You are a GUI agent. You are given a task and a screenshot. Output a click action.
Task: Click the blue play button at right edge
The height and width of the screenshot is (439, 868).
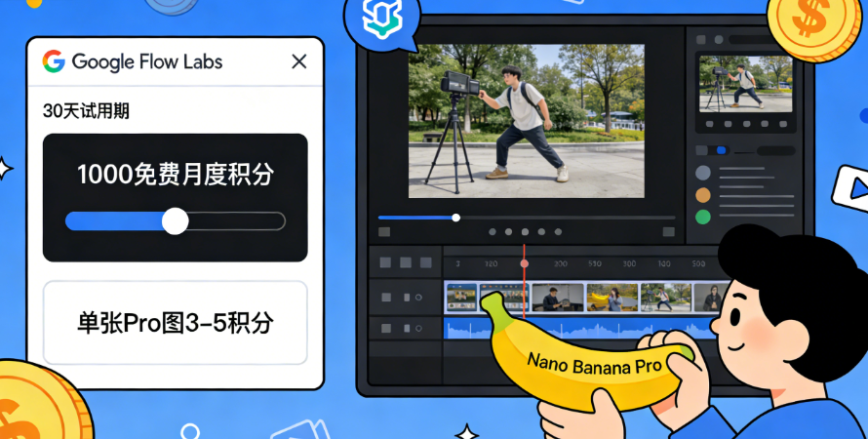tap(853, 189)
